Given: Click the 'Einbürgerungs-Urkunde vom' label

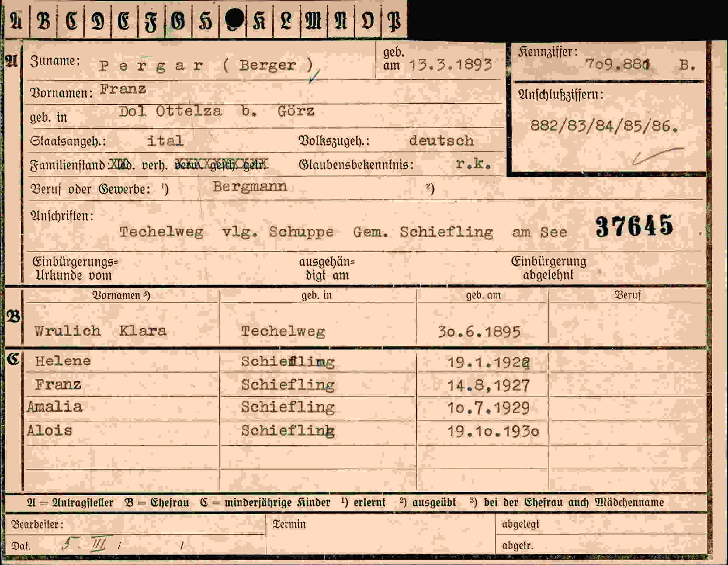Looking at the screenshot, I should click(75, 268).
